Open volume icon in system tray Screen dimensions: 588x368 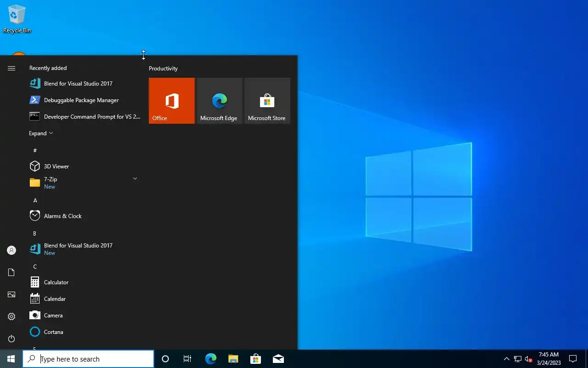[528, 359]
